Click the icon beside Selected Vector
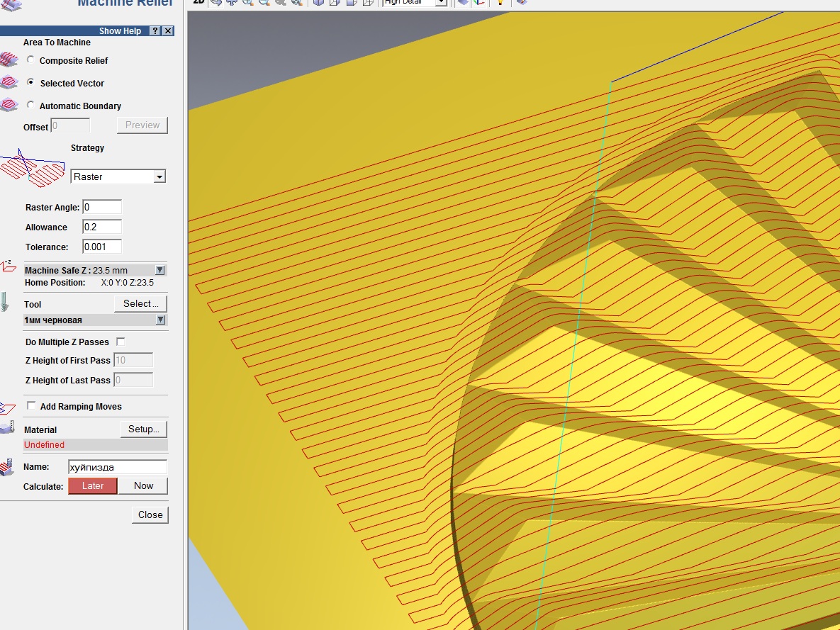840x630 pixels. pyautogui.click(x=9, y=82)
